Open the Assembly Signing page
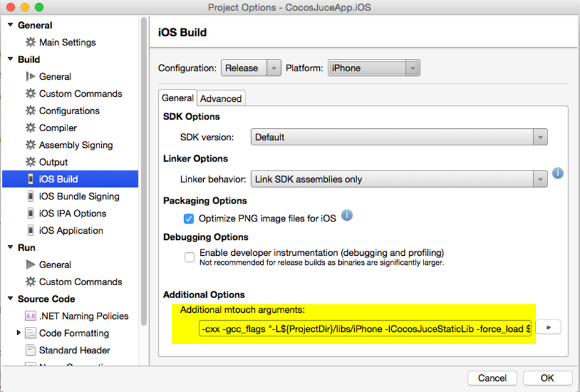This screenshot has width=580, height=392. [76, 145]
